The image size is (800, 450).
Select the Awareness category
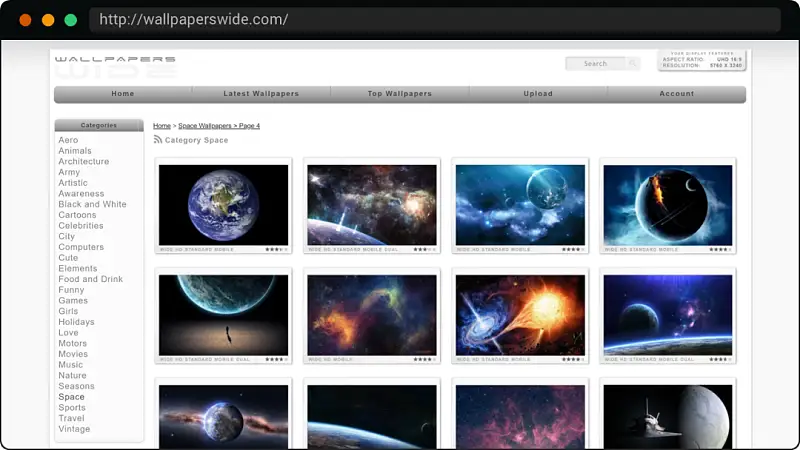(81, 193)
